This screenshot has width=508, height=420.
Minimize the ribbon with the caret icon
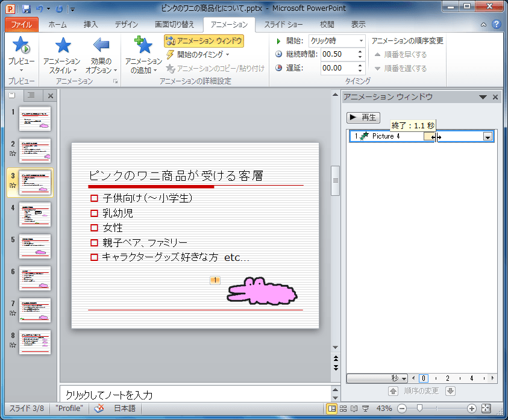coord(483,25)
